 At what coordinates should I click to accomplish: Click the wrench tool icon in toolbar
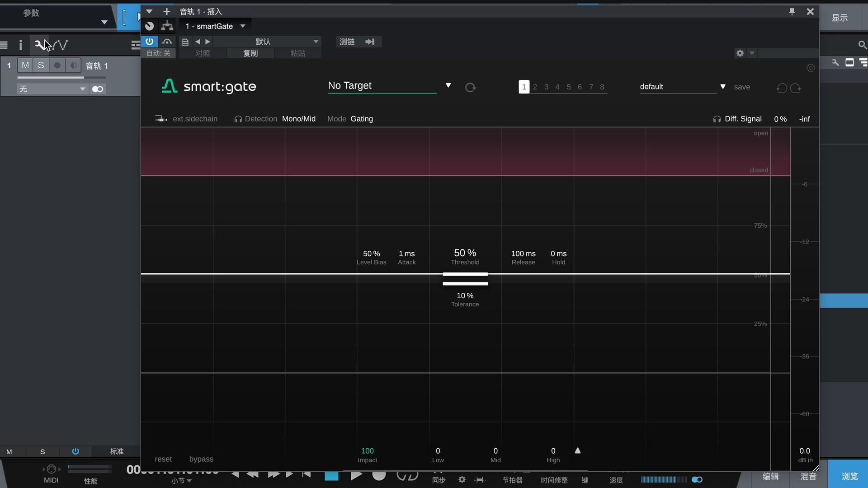click(39, 45)
